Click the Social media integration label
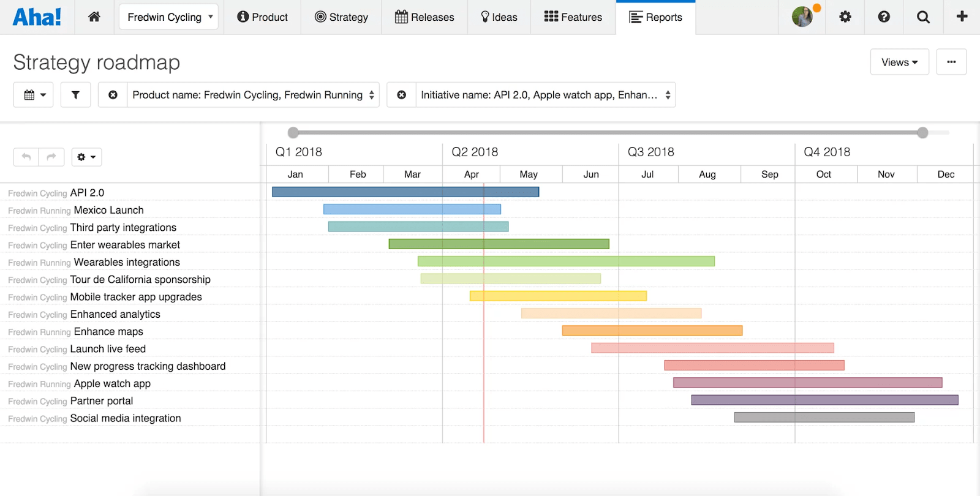This screenshot has width=980, height=496. [126, 418]
